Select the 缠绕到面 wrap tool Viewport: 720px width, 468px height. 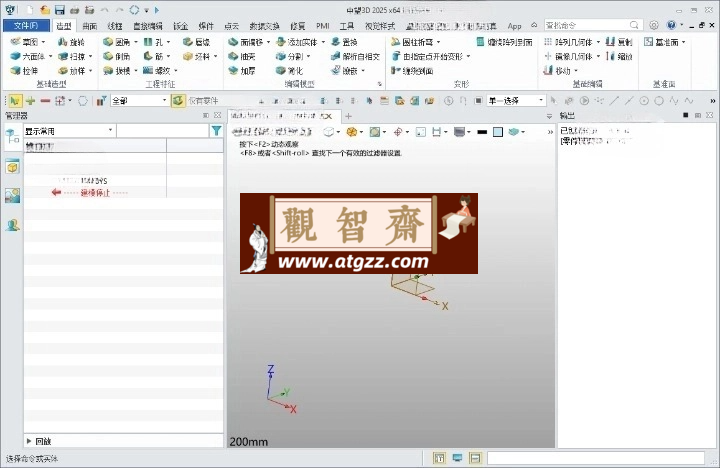point(412,70)
